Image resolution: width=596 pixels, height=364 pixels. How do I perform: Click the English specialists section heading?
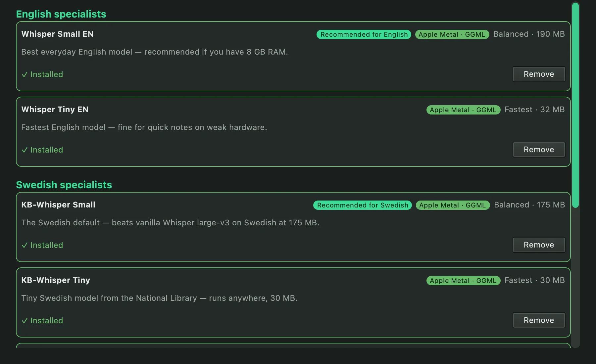[61, 14]
